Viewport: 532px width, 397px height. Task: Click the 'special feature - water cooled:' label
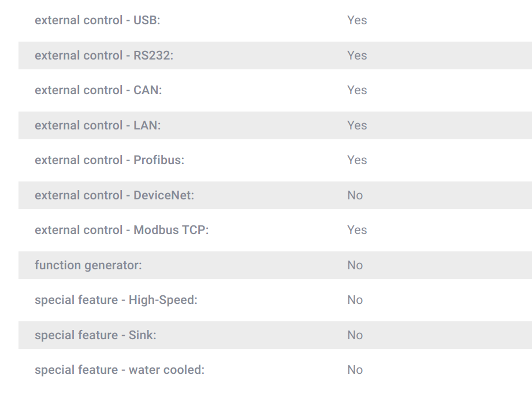tap(120, 370)
